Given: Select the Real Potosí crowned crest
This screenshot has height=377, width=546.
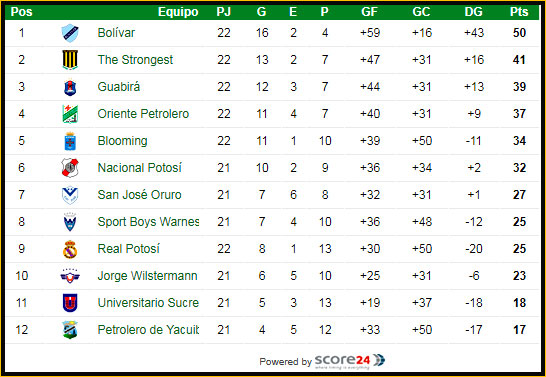Looking at the screenshot, I should point(70,249).
